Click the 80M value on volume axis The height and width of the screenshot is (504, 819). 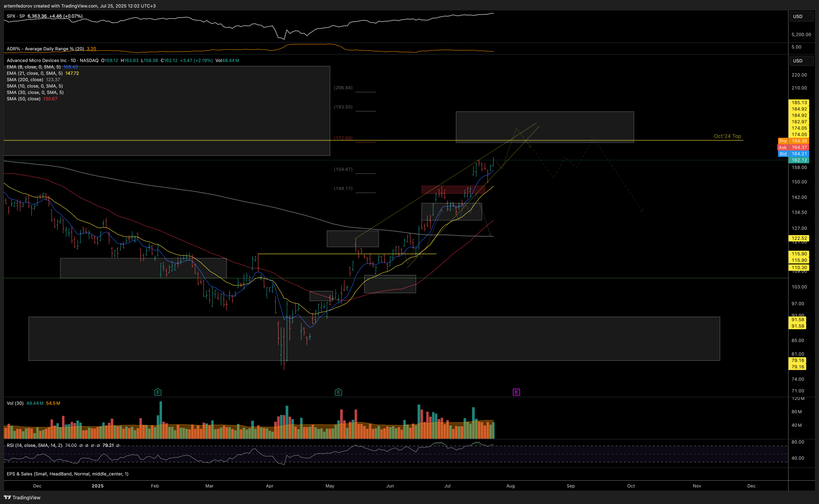coord(797,411)
